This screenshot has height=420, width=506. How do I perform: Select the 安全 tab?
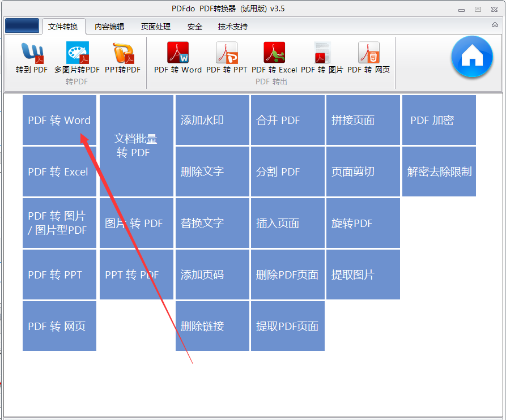(195, 27)
